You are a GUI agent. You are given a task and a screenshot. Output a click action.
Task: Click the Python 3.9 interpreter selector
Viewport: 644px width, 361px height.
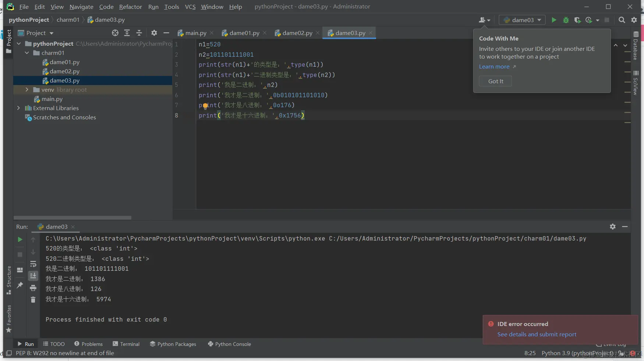577,353
